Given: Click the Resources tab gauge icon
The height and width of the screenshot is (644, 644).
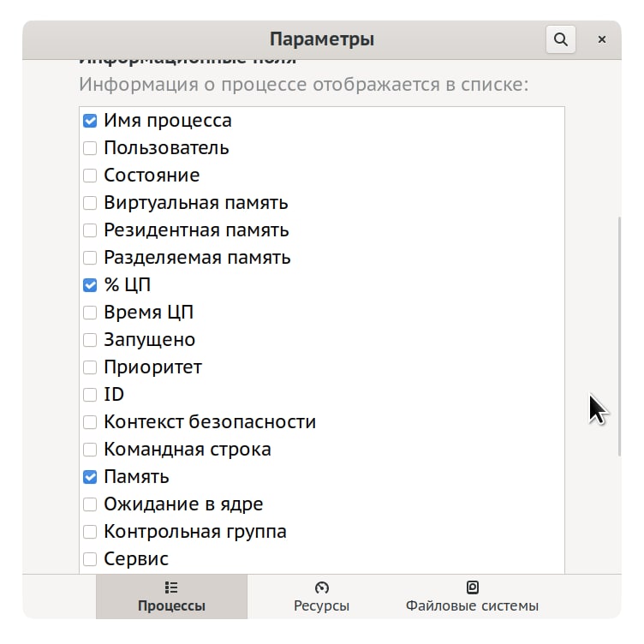Looking at the screenshot, I should click(x=322, y=587).
